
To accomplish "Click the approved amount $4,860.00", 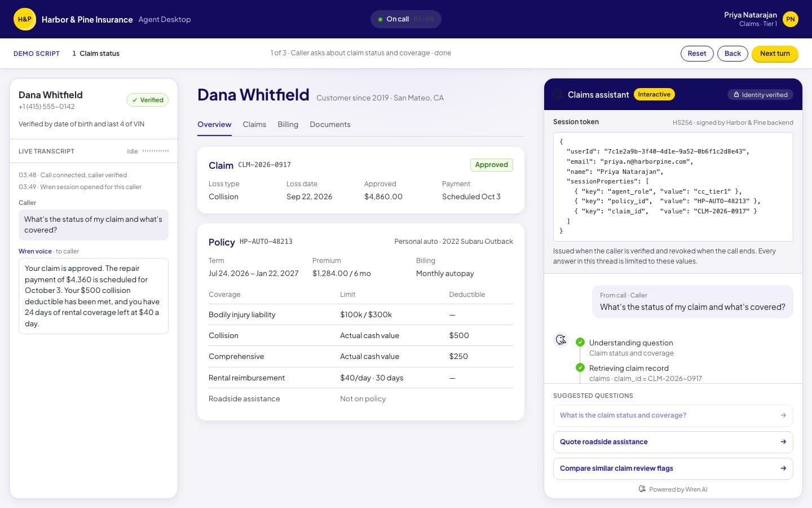I will click(x=383, y=196).
